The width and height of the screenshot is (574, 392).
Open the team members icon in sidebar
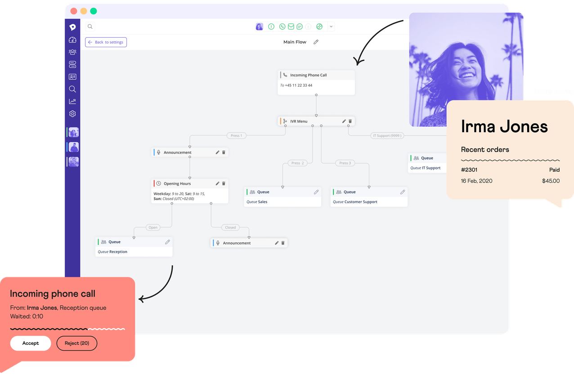72,52
